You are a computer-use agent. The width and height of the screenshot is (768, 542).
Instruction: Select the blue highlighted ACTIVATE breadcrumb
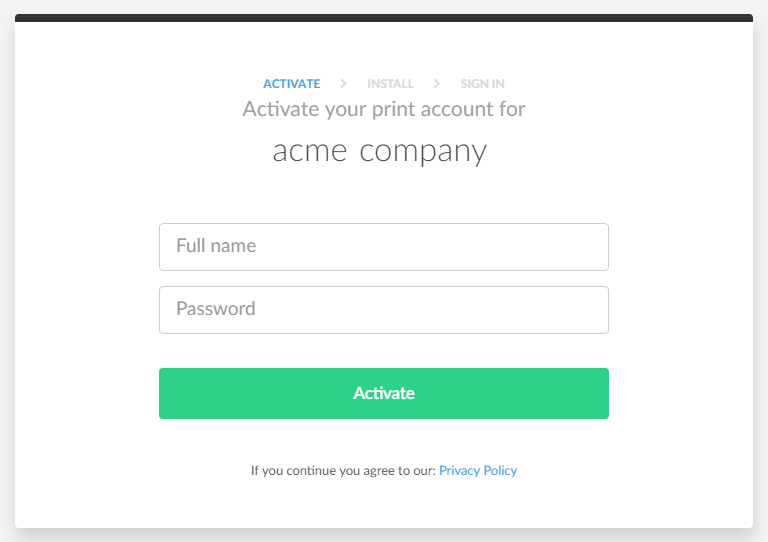(291, 84)
